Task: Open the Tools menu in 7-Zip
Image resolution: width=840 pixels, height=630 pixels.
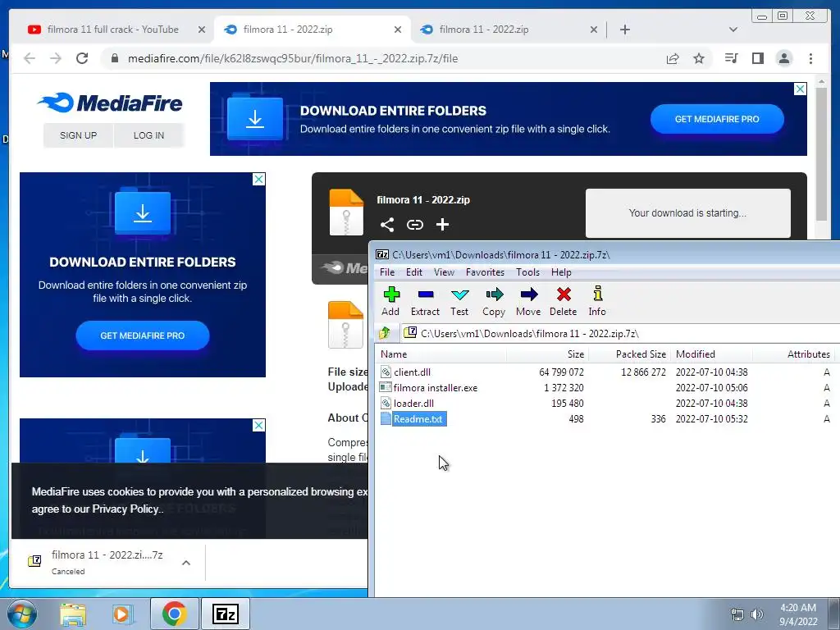Action: point(528,272)
